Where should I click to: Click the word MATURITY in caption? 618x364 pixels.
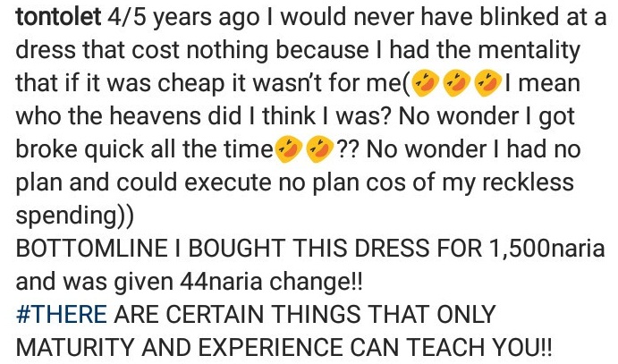[75, 347]
